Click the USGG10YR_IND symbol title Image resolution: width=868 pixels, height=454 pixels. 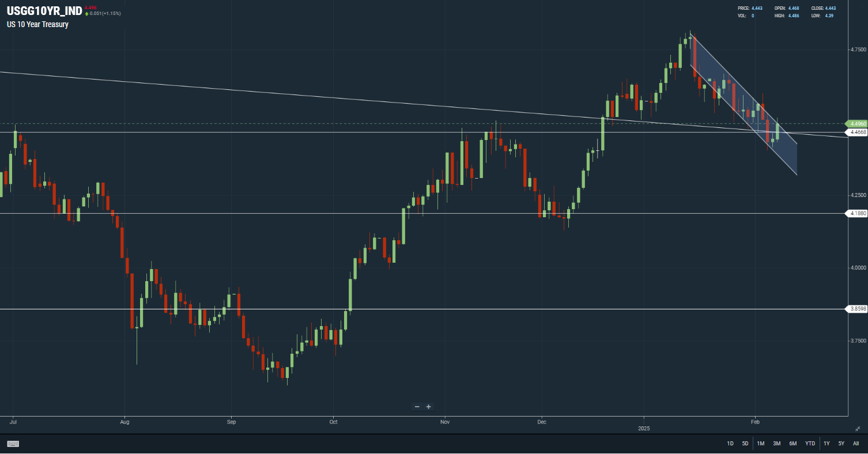point(44,11)
